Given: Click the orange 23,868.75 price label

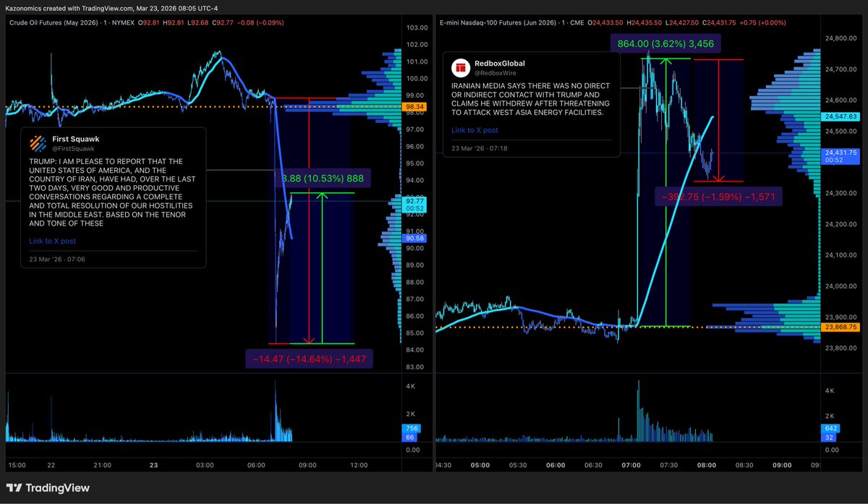Looking at the screenshot, I should [840, 327].
